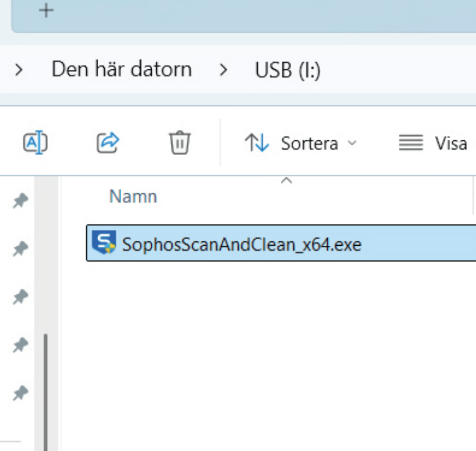Click the topmost pin icon in the sidebar
Viewport: 476px width, 451px height.
21,201
